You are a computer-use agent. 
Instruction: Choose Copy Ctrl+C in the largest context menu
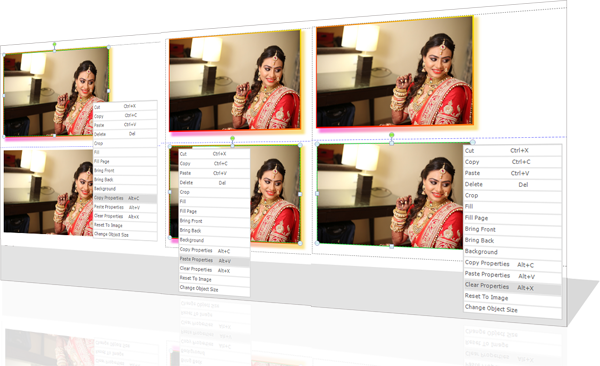click(512, 162)
